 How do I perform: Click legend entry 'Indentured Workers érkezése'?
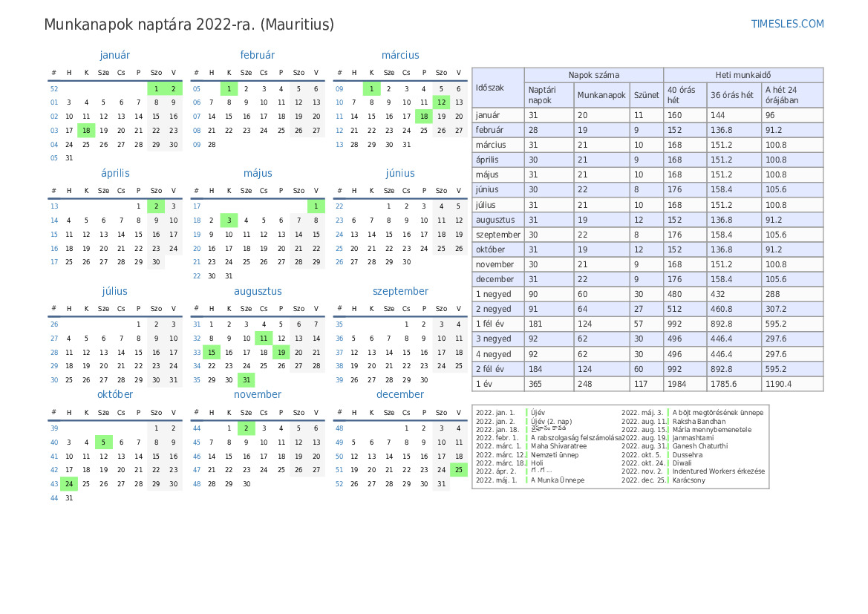click(x=719, y=471)
